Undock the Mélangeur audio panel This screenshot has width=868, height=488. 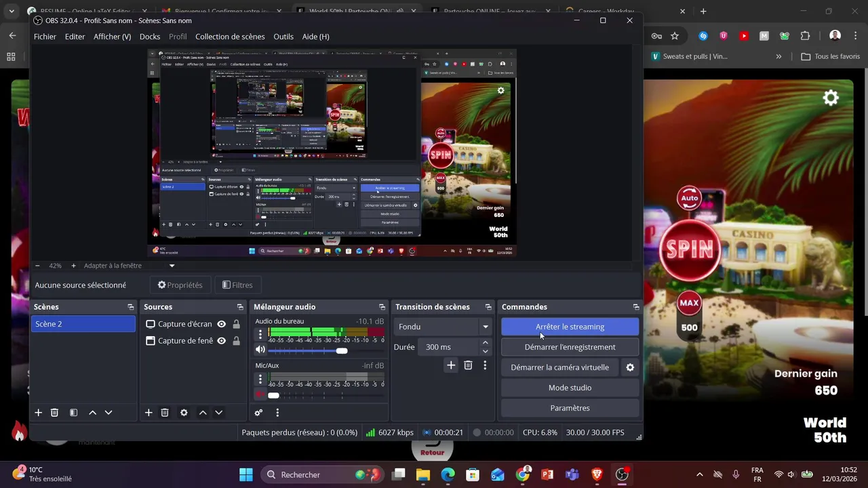pyautogui.click(x=382, y=307)
